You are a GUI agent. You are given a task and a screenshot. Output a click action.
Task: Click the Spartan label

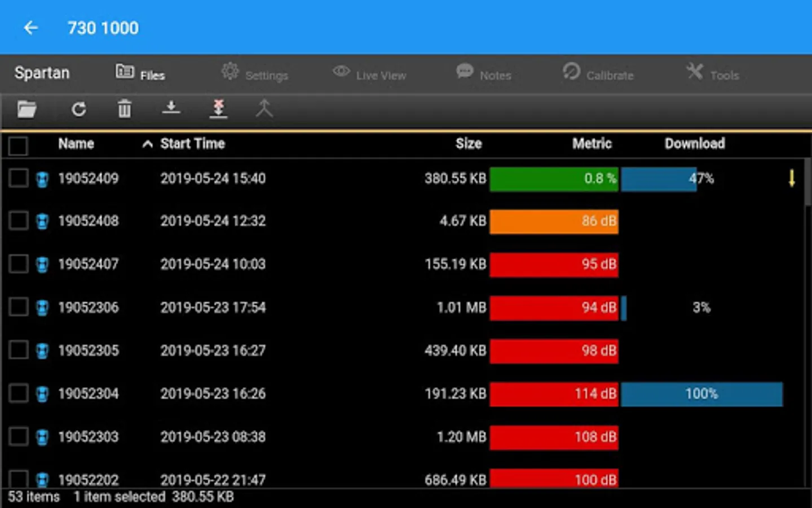point(42,73)
